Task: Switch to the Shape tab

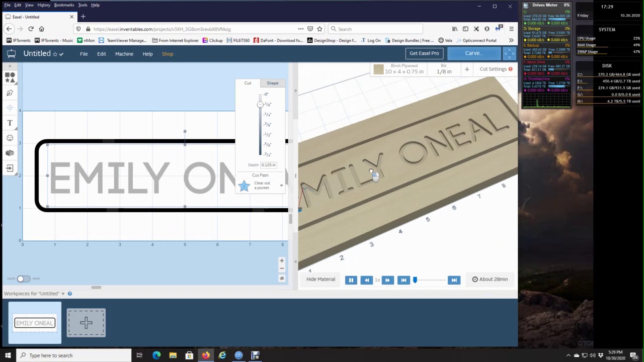Action: 273,83
